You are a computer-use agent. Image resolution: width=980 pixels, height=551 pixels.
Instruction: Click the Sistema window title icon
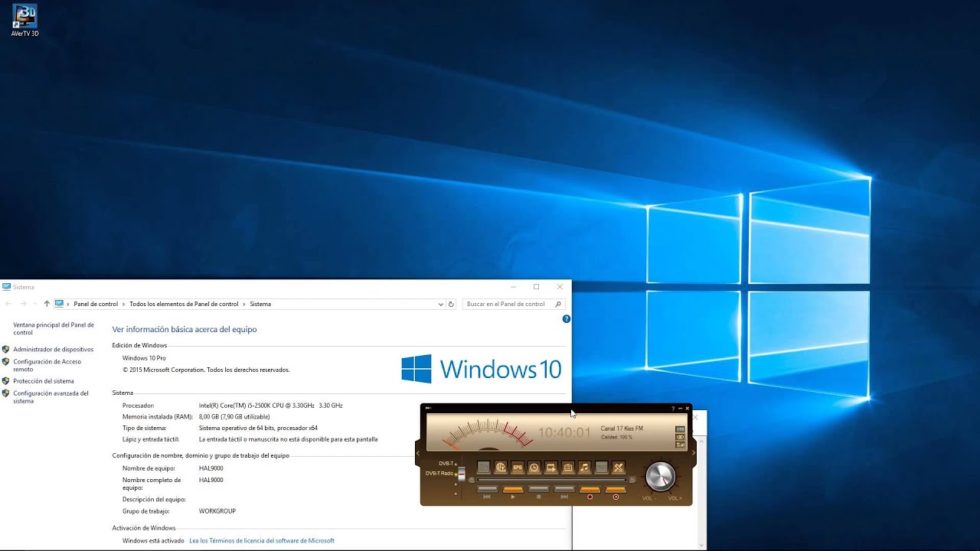(x=6, y=287)
